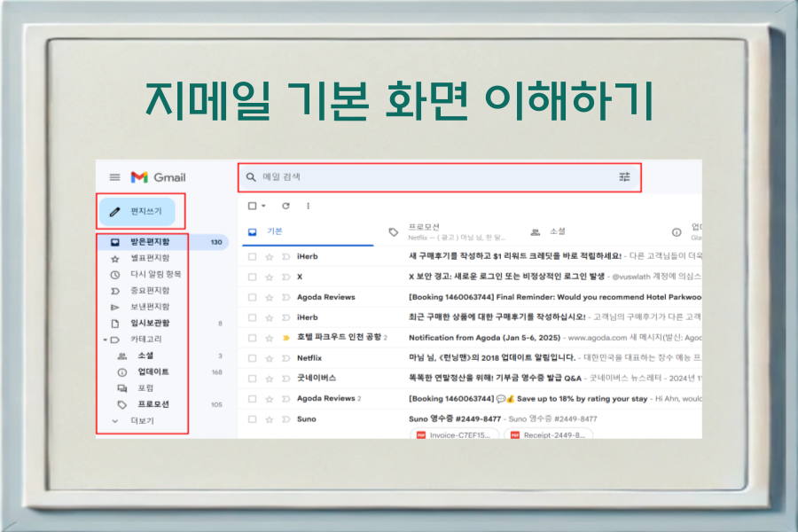This screenshot has height=532, width=798.
Task: Switch to the 기본 tab
Action: (x=308, y=232)
